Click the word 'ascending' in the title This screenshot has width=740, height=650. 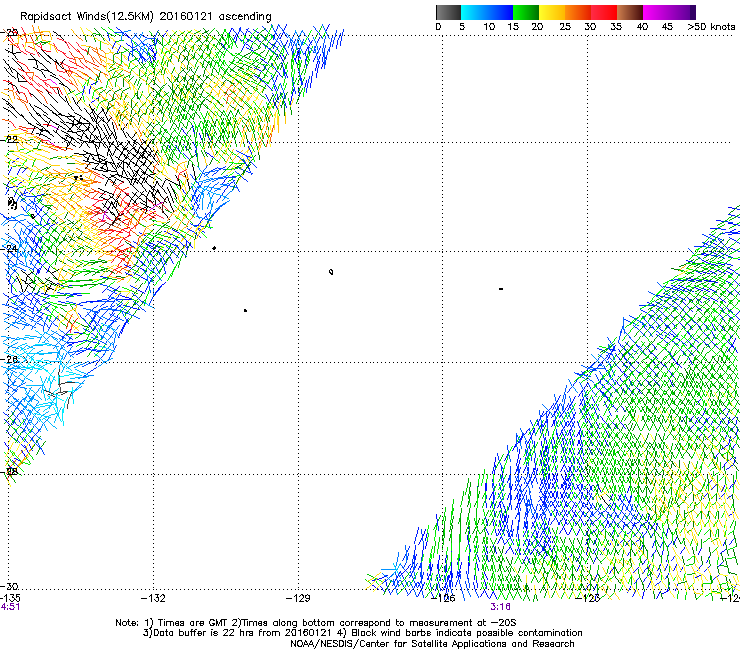pyautogui.click(x=245, y=17)
